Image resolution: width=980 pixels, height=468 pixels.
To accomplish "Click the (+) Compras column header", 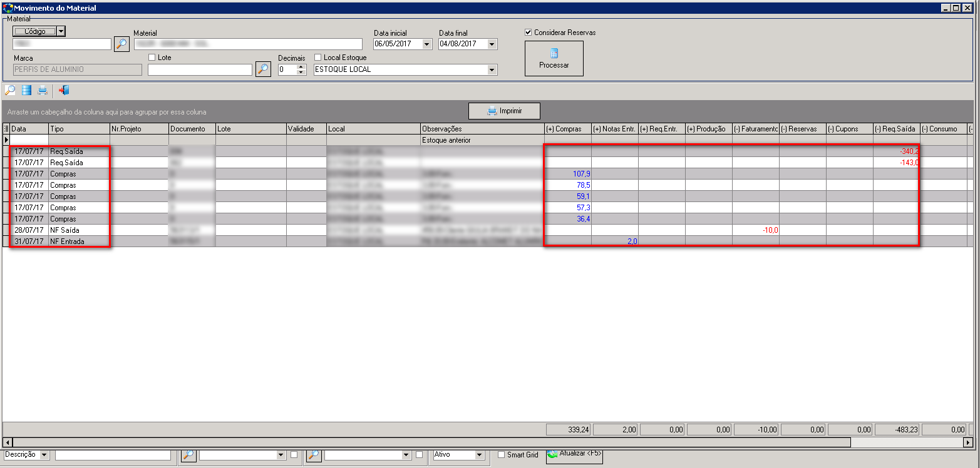I will 567,129.
